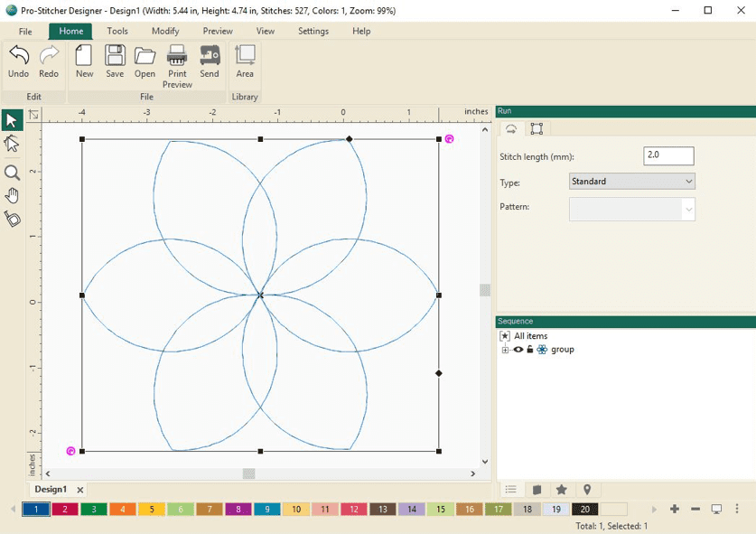Screen dimensions: 756x534
Task: Click the star icon below the Sequence panel
Action: click(562, 489)
